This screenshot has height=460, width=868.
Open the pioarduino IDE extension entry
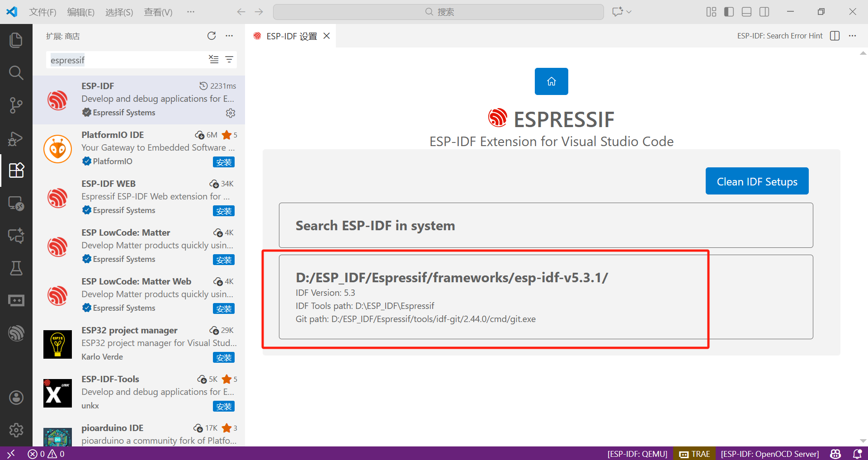(139, 434)
